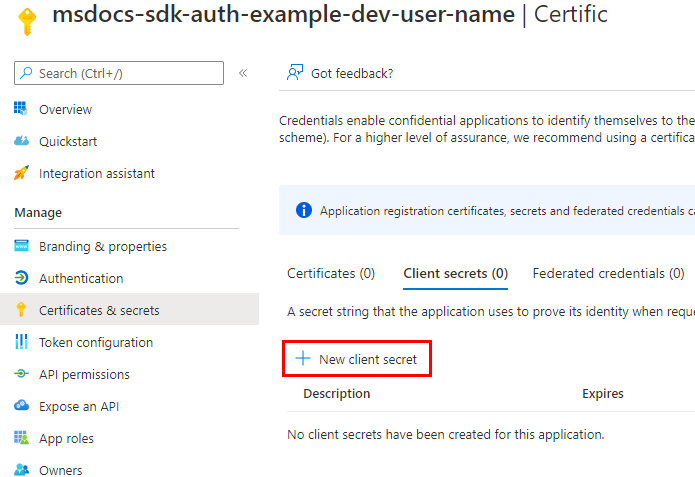Sort by the Description column header
This screenshot has width=695, height=477.
click(x=337, y=394)
